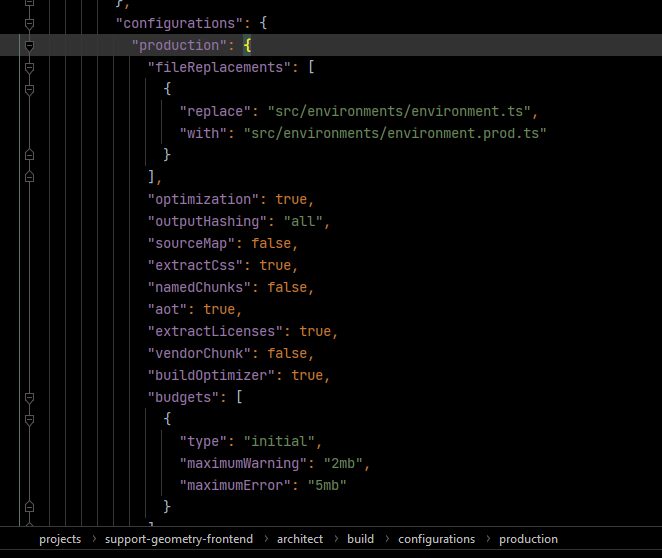Image resolution: width=662 pixels, height=558 pixels.
Task: Click the "outputHashing" key
Action: pyautogui.click(x=207, y=221)
